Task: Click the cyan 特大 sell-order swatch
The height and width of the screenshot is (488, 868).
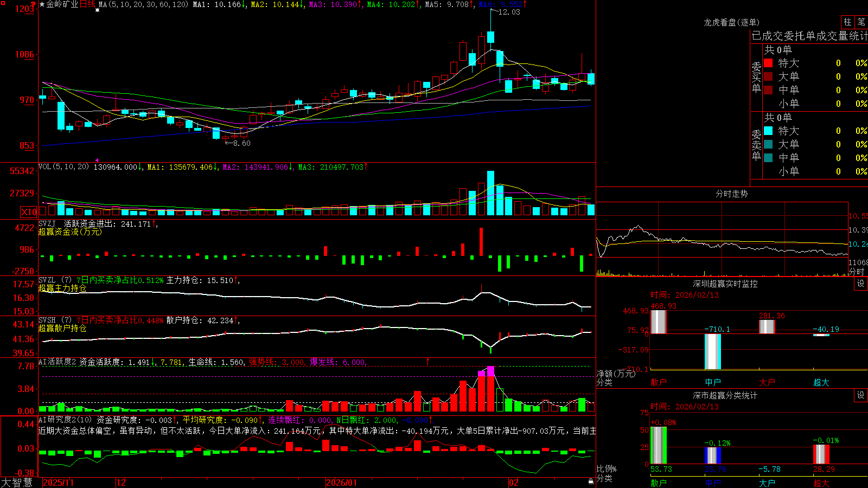Action: point(768,131)
